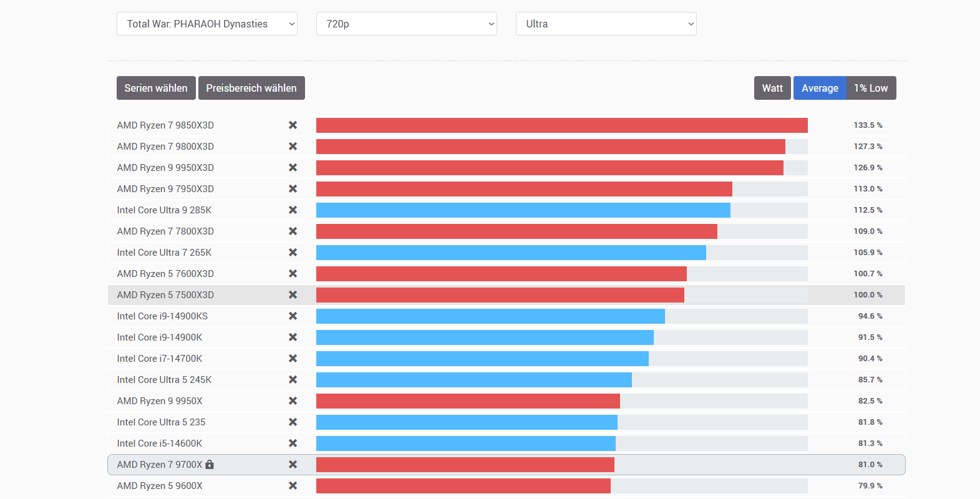Open the Ultra quality preset dropdown
980x499 pixels.
point(606,24)
